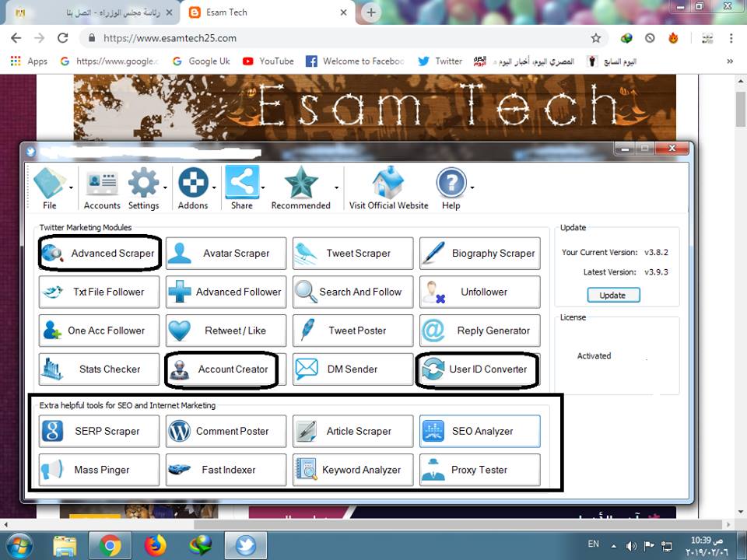
Task: Click the Account Creator icon
Action: tap(180, 369)
